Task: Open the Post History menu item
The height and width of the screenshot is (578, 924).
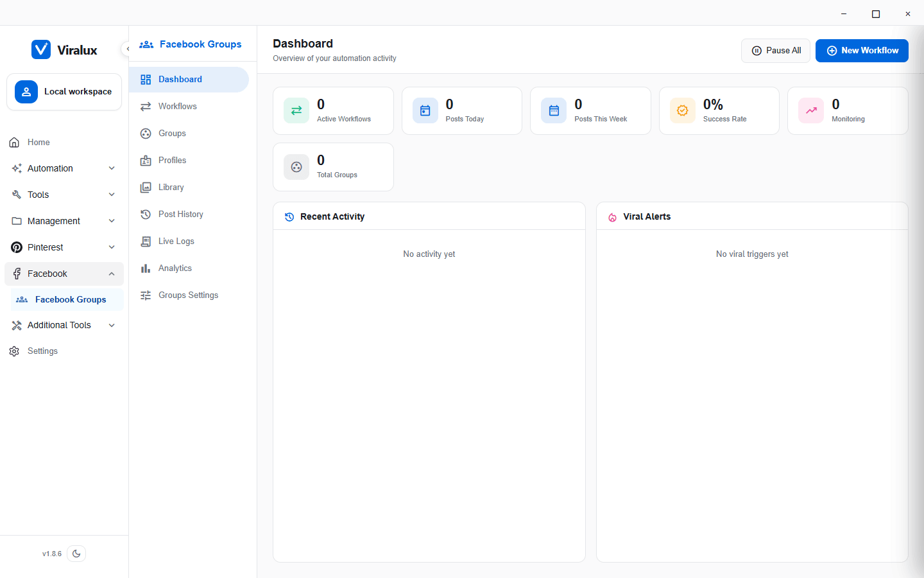Action: (189, 215)
